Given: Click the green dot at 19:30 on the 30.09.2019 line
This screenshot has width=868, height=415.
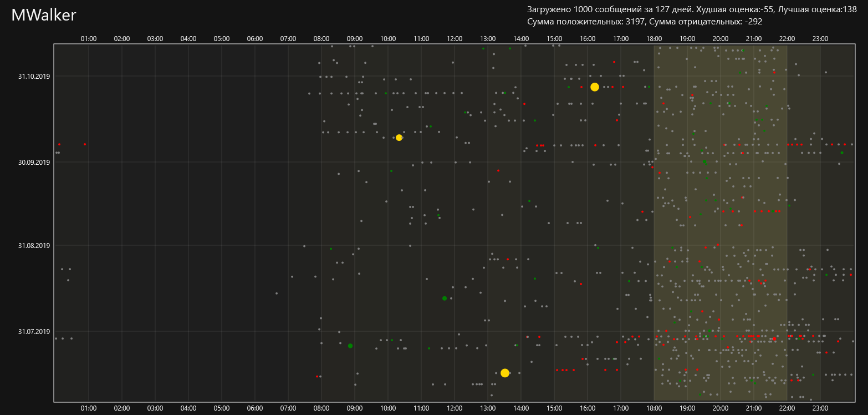Looking at the screenshot, I should [704, 162].
